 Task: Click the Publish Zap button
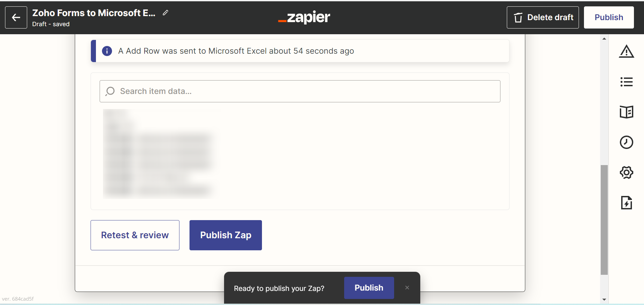[x=226, y=235]
